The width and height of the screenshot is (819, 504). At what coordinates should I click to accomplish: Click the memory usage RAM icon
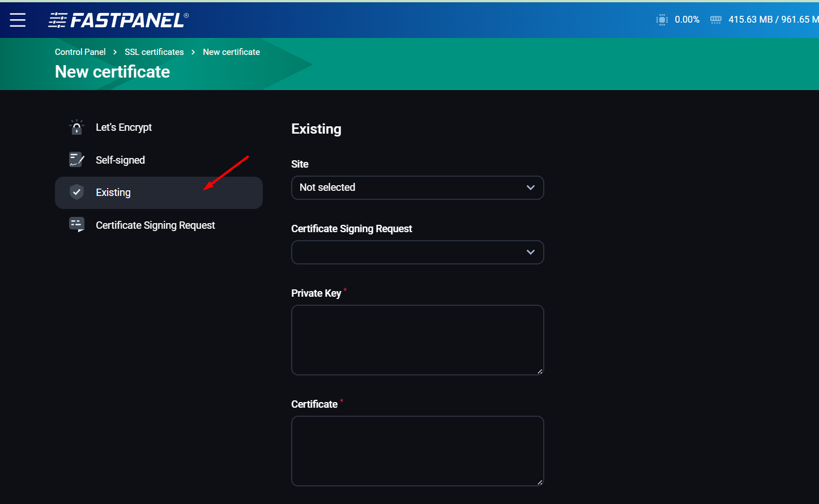(716, 20)
